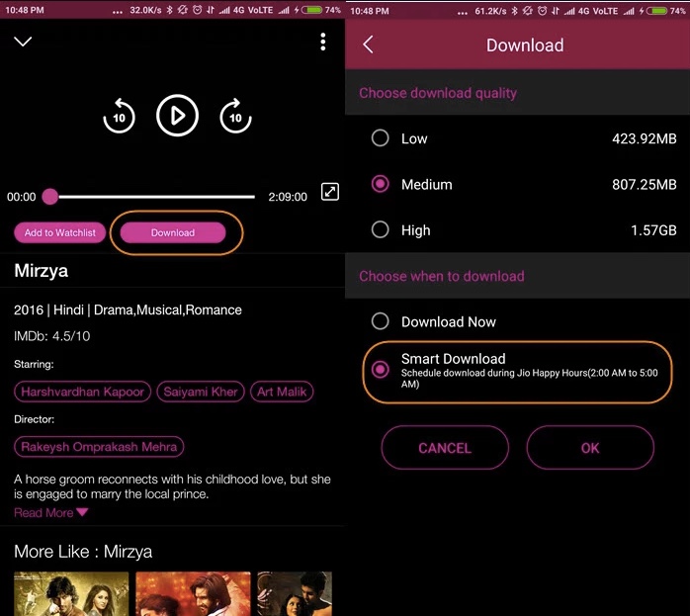The height and width of the screenshot is (616, 690).
Task: Click the 2016 | Hindi | Drama,Musical,Romance line
Action: tap(128, 310)
